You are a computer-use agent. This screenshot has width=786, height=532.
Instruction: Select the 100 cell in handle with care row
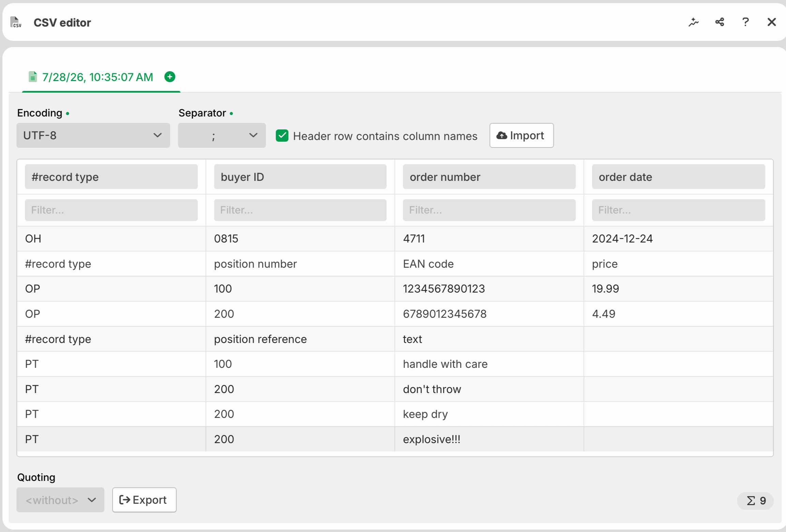point(300,364)
